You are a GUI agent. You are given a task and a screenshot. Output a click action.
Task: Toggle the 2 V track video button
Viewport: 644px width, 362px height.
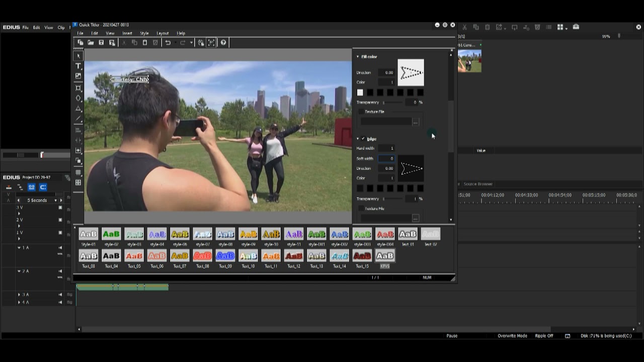60,220
